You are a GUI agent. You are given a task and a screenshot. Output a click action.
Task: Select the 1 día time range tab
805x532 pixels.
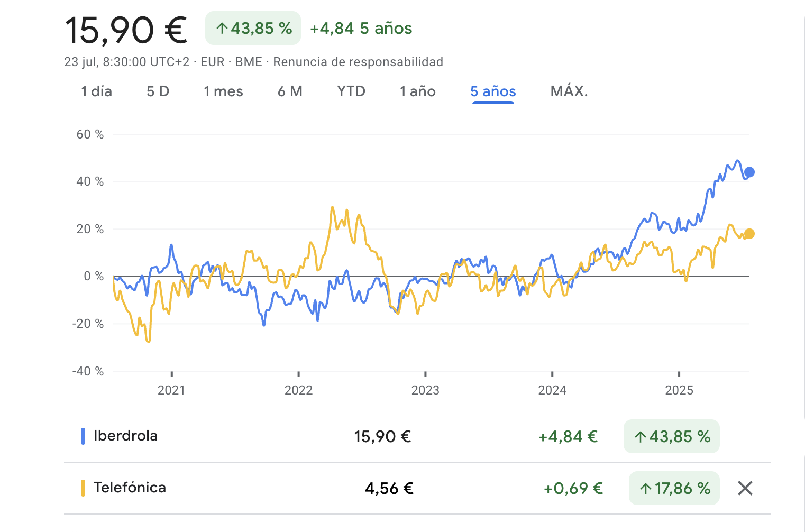(x=96, y=91)
